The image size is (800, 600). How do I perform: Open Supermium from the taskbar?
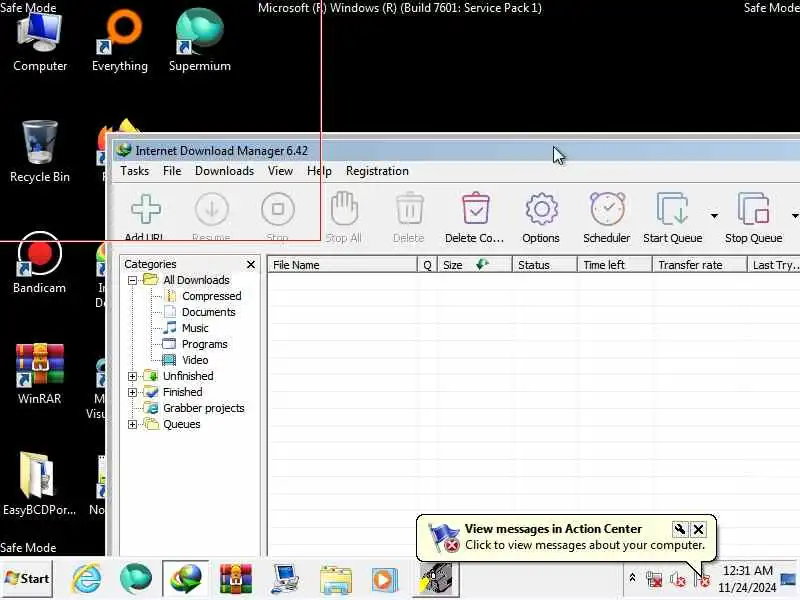136,579
